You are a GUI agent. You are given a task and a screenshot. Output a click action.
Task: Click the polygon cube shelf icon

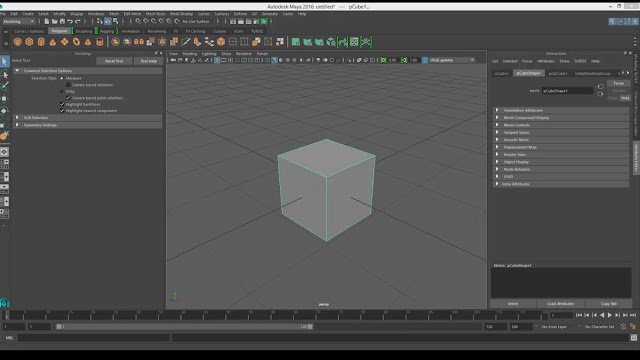pyautogui.click(x=29, y=42)
